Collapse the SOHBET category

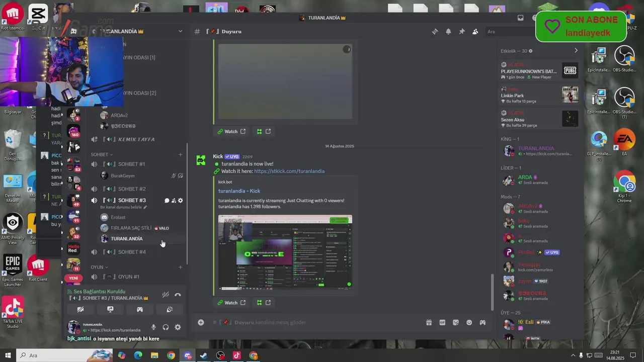coord(102,154)
